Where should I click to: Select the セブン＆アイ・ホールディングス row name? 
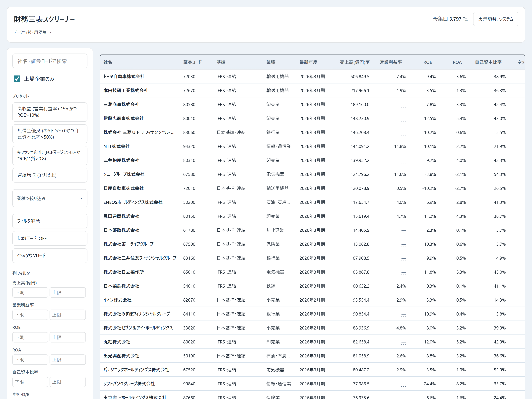(x=138, y=328)
